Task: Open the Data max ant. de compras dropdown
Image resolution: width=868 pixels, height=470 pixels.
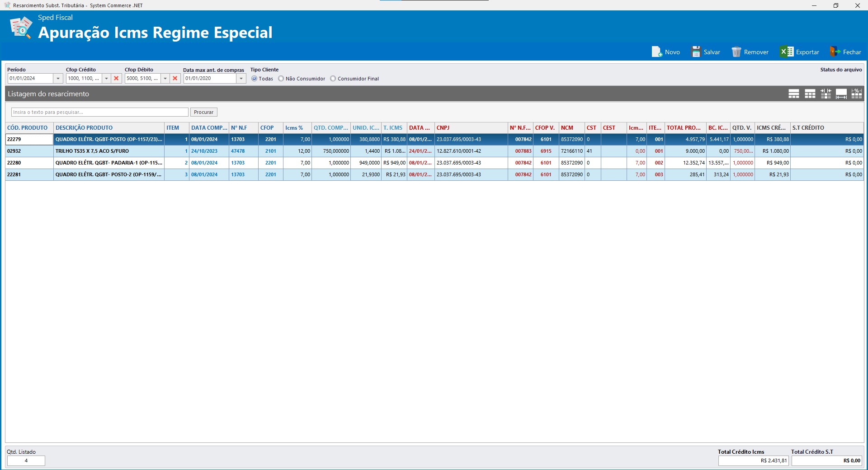Action: [x=241, y=78]
